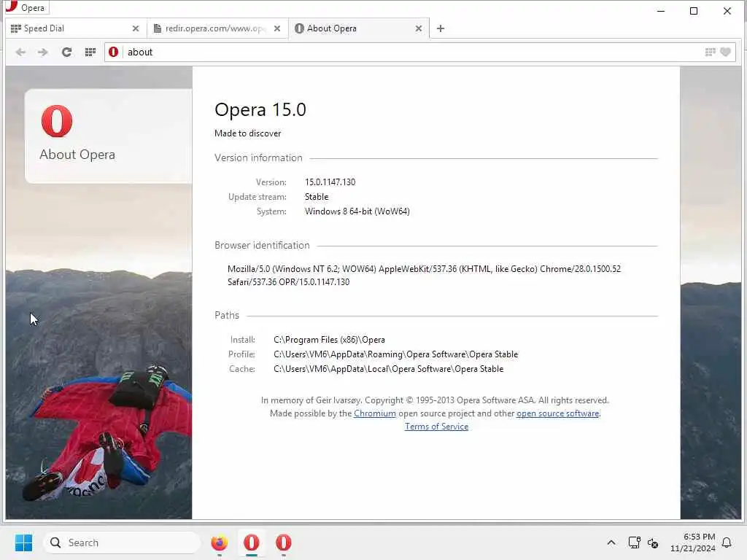The image size is (747, 560).
Task: Open Firefox from the taskbar
Action: point(219,542)
